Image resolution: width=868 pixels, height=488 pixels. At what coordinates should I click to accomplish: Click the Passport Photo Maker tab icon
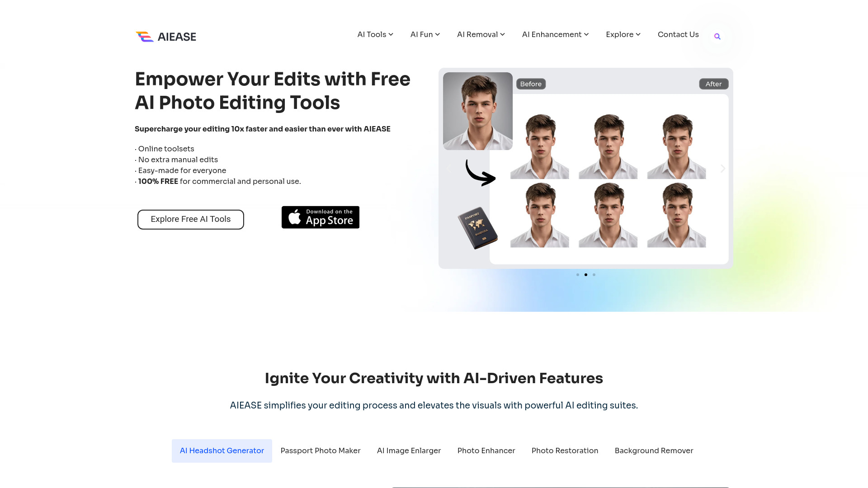[320, 450]
